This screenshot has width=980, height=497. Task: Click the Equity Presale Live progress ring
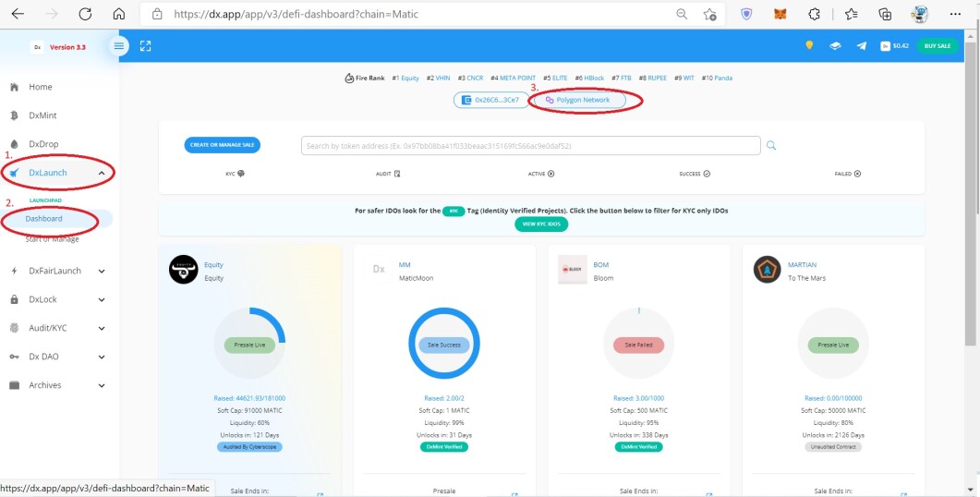[x=249, y=343]
